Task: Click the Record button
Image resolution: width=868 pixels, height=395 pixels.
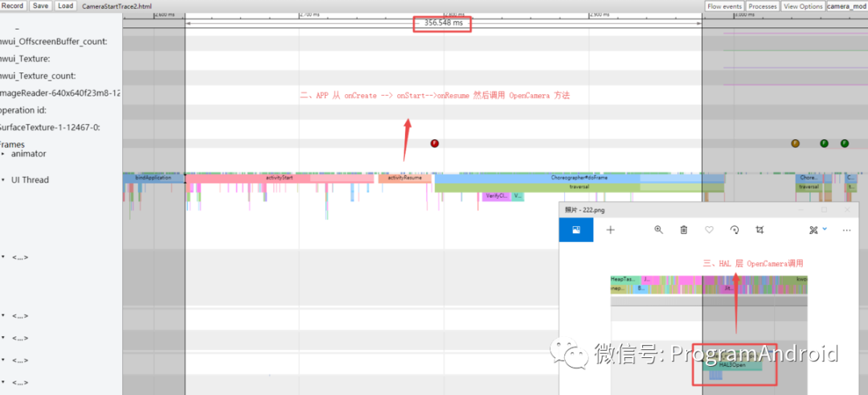Action: point(13,6)
